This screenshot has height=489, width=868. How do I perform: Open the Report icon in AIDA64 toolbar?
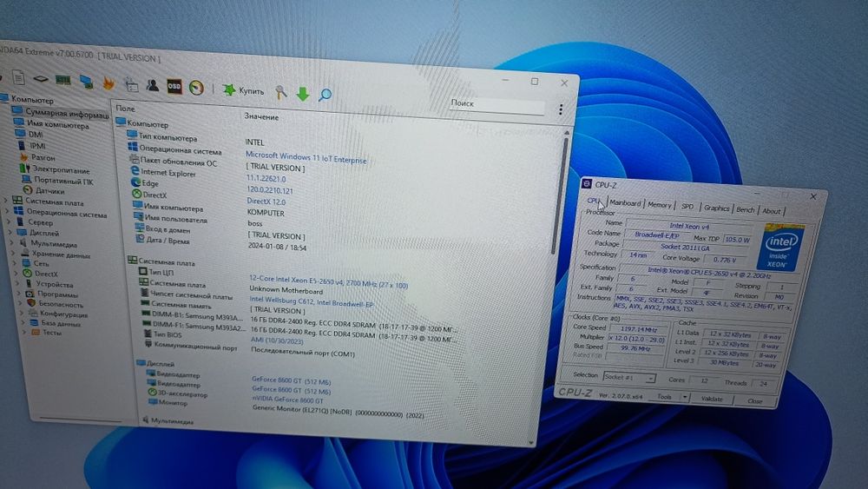(x=19, y=78)
